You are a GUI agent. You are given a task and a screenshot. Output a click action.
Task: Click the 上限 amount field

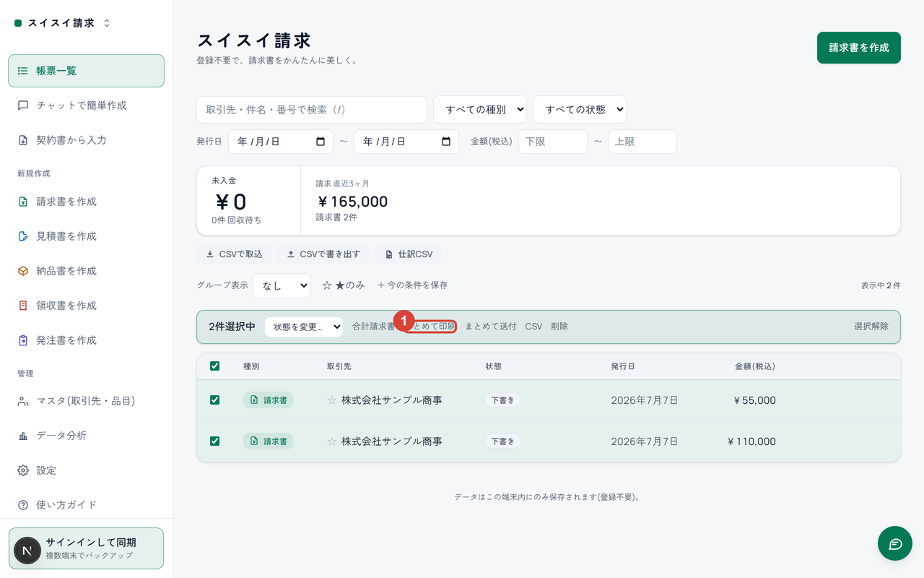[x=642, y=142]
